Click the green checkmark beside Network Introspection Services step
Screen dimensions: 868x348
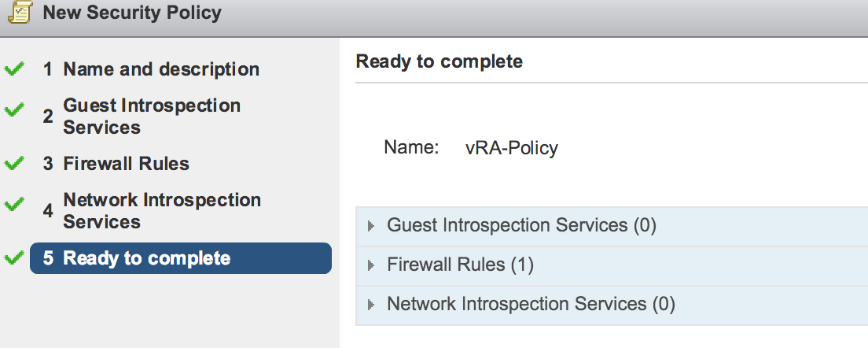tap(14, 205)
